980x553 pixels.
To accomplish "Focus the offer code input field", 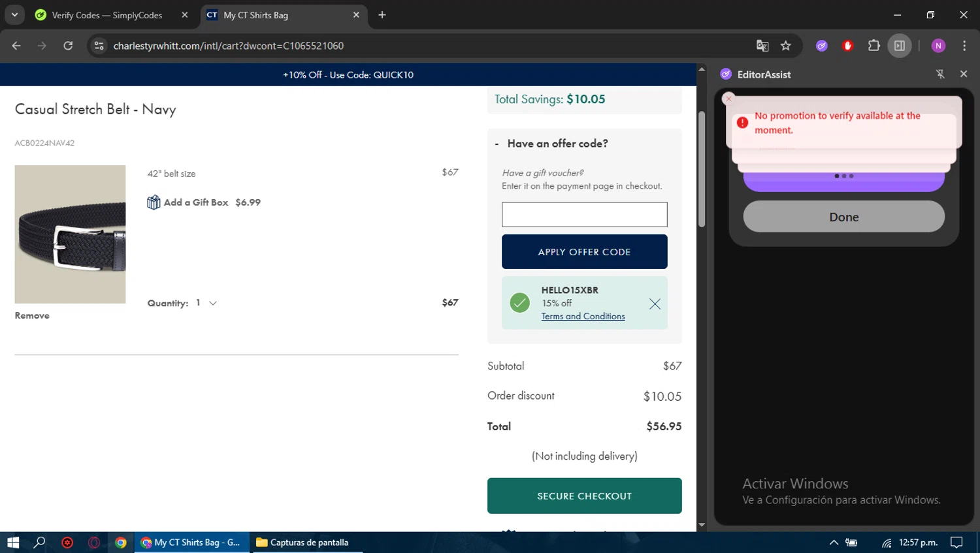I will tap(584, 215).
